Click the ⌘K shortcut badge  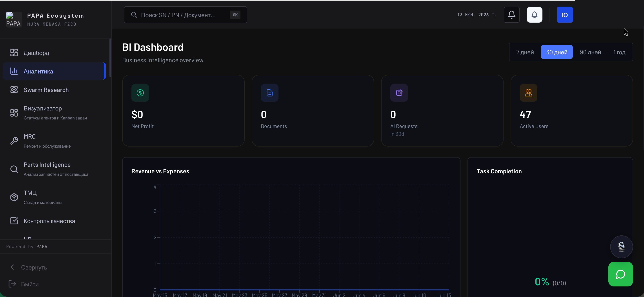[x=235, y=15]
